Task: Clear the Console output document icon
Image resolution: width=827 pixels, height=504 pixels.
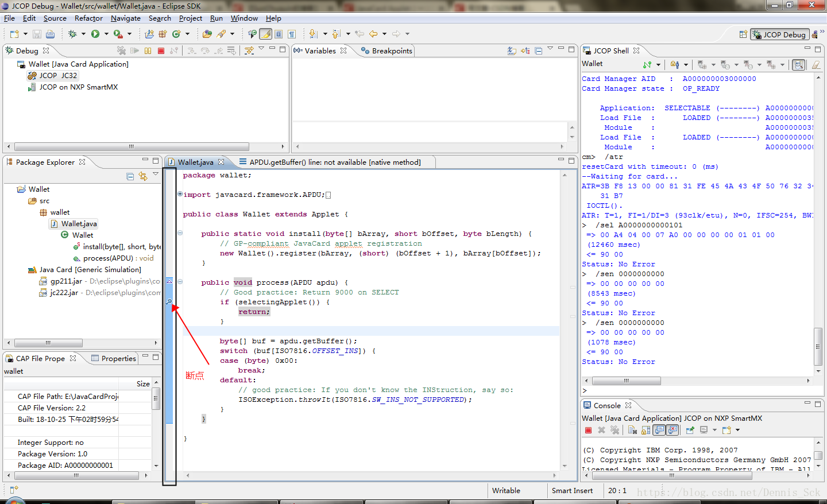Action: pyautogui.click(x=632, y=430)
